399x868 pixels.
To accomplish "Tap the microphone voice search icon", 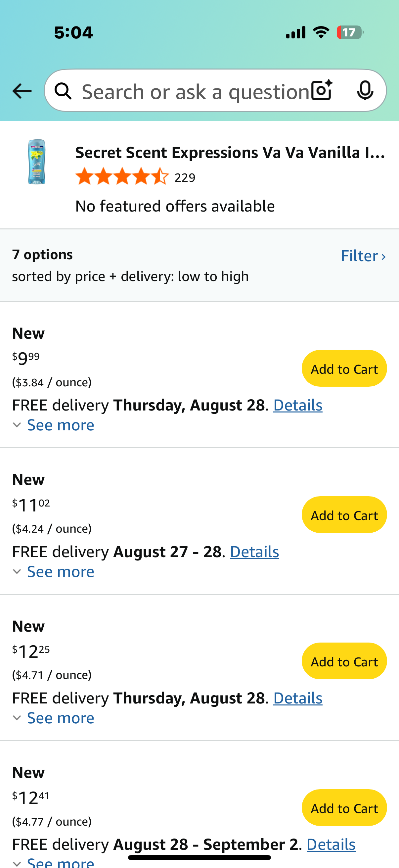I will point(365,91).
